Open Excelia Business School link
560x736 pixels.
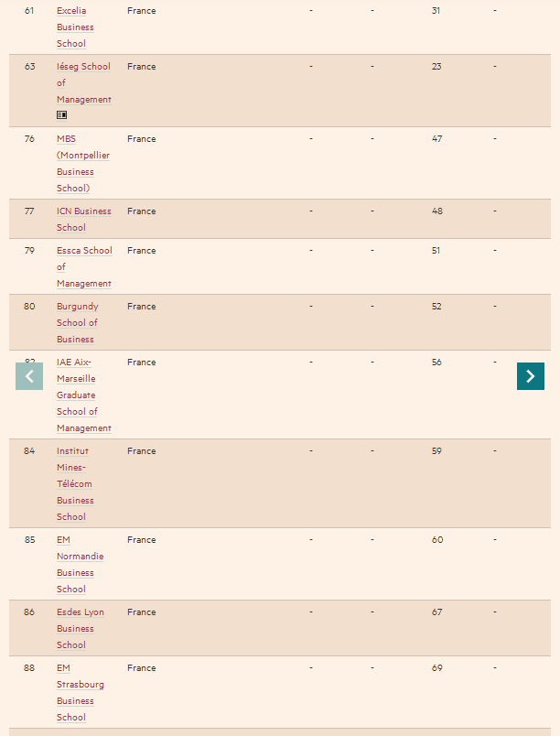tap(75, 27)
